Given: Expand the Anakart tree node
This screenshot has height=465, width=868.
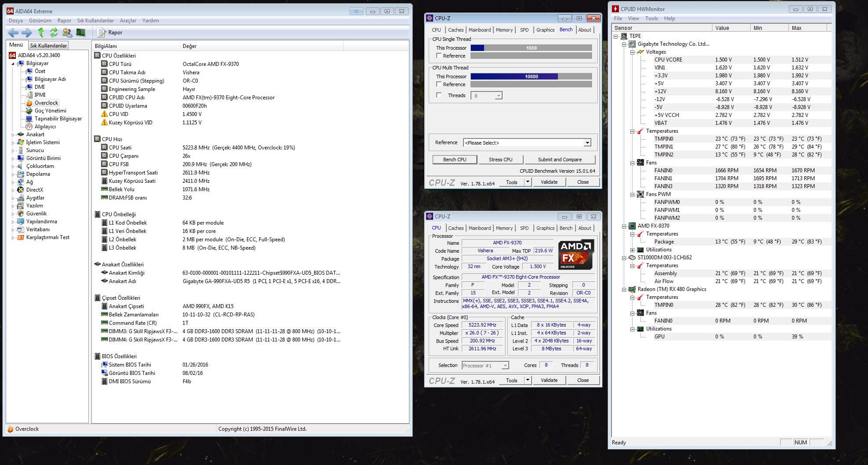Looking at the screenshot, I should (x=13, y=135).
